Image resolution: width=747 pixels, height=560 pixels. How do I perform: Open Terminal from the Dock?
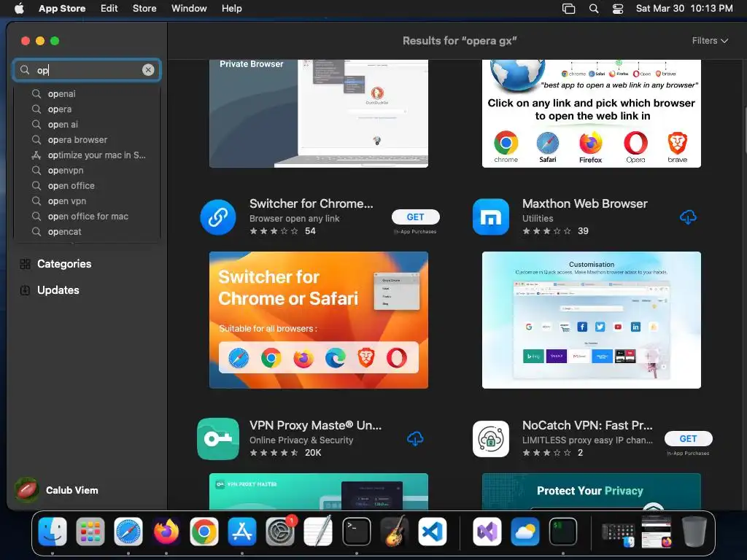pyautogui.click(x=356, y=532)
